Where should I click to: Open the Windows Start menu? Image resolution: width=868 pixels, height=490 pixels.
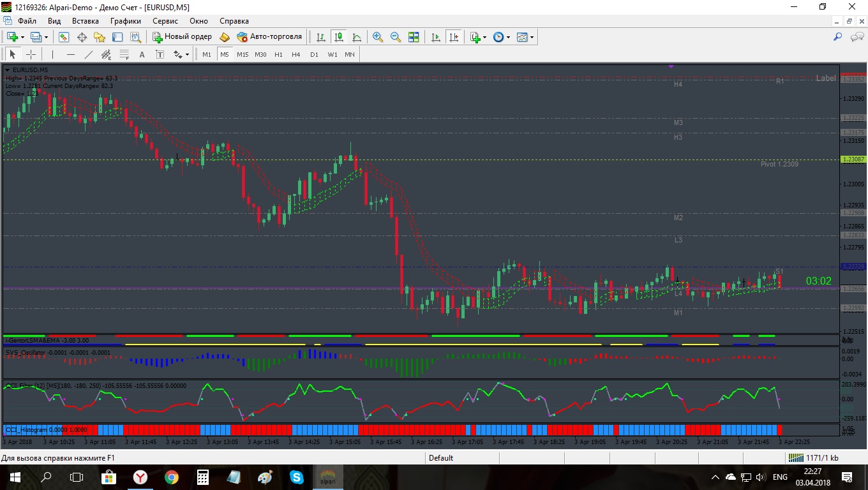coord(15,477)
